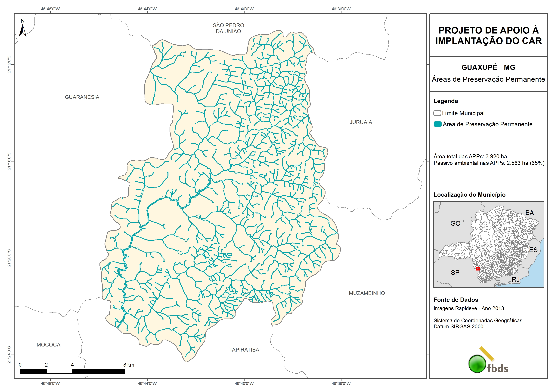
Task: Click the red location marker on inset map
Action: pos(478,269)
